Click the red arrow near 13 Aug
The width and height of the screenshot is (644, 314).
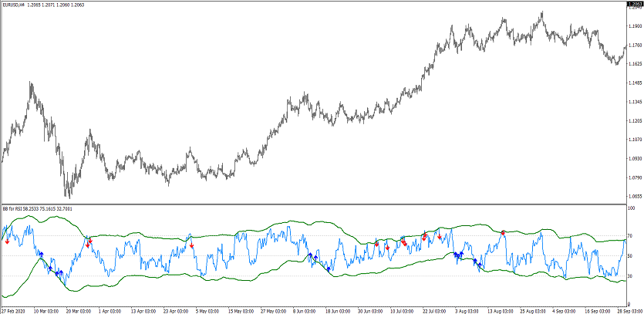pos(503,232)
